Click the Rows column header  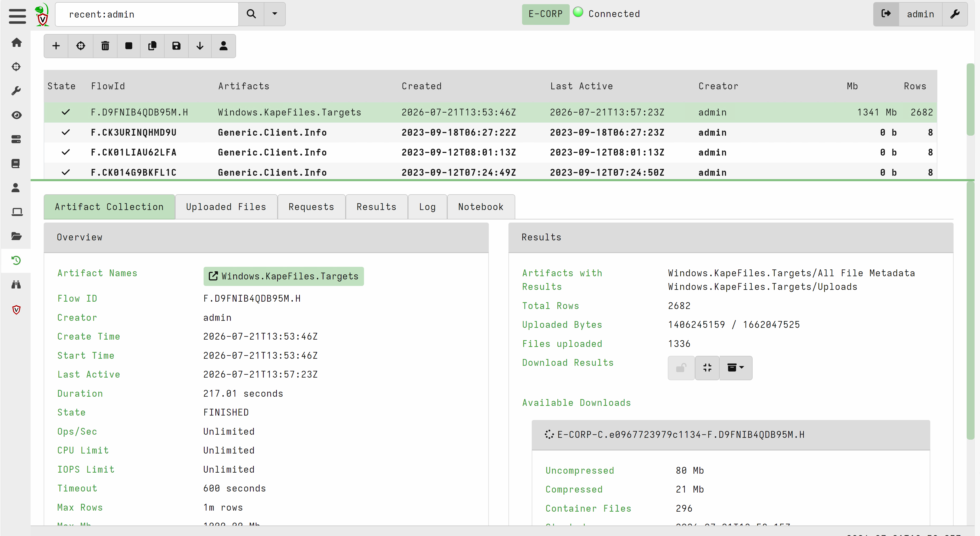tap(915, 86)
